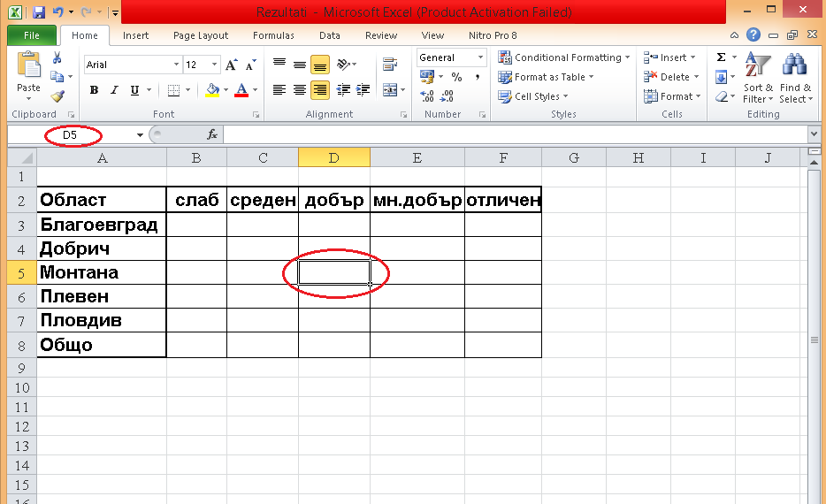Open the Conditional Formatting dropdown
Viewport: 826px width, 504px height.
click(x=565, y=57)
